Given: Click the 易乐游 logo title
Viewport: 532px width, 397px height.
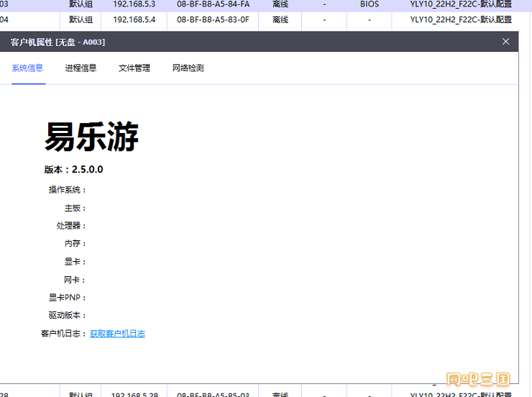Looking at the screenshot, I should pos(91,137).
